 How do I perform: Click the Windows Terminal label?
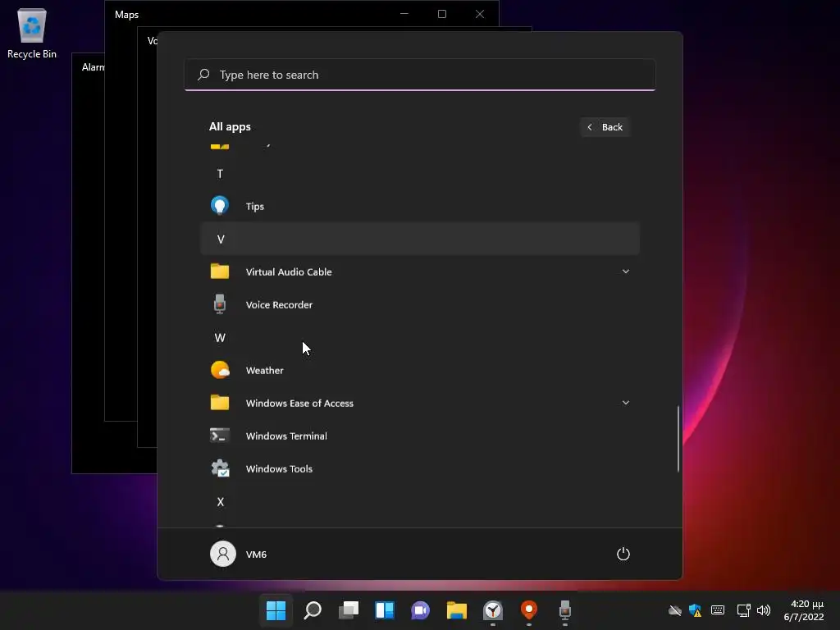click(x=286, y=436)
